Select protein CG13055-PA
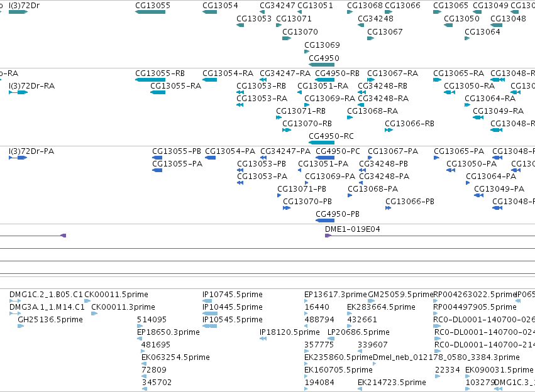Screen dimensions: 535x392 (x=177, y=164)
